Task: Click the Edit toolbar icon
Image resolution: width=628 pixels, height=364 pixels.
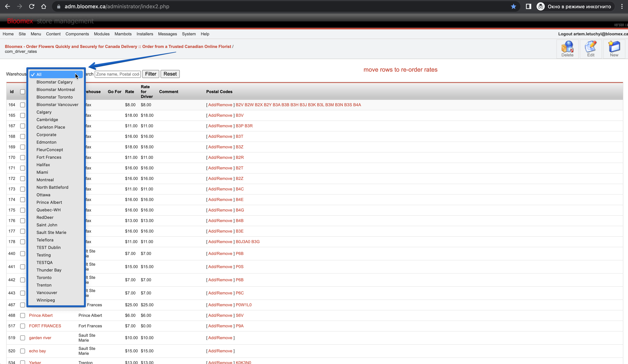Action: click(x=591, y=49)
